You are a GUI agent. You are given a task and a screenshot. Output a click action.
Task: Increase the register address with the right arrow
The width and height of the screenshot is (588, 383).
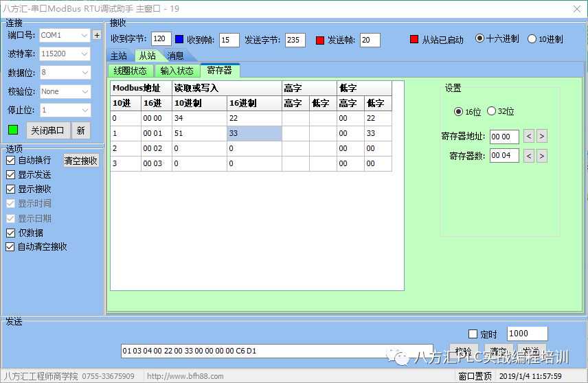(542, 137)
